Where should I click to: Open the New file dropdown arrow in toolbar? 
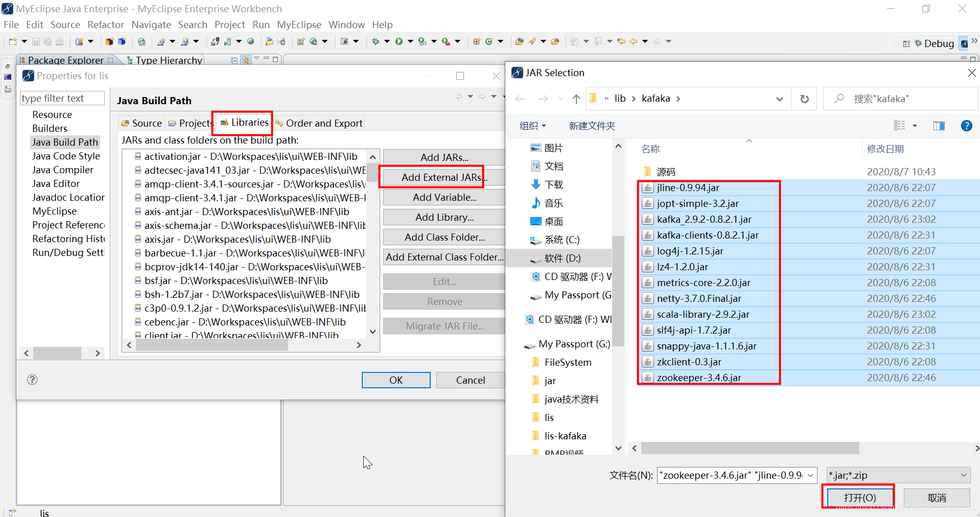coord(24,41)
